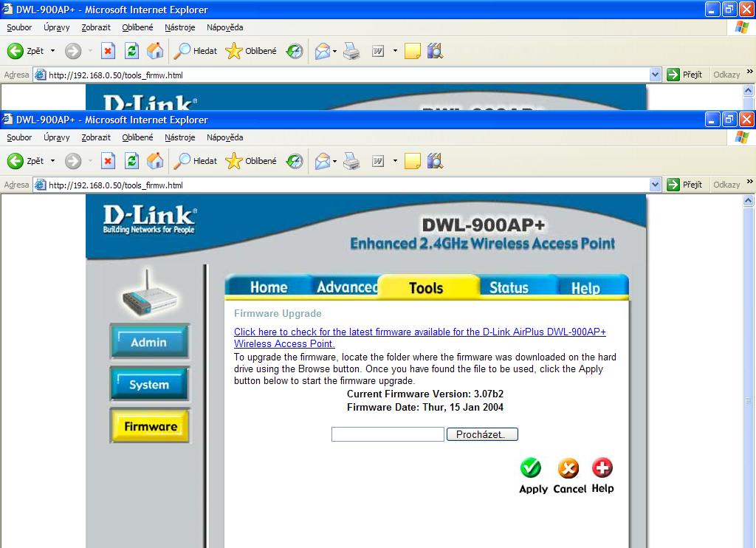Screen dimensions: 756x548
Task: Open the Úpravy menu in front window
Action: (56, 137)
